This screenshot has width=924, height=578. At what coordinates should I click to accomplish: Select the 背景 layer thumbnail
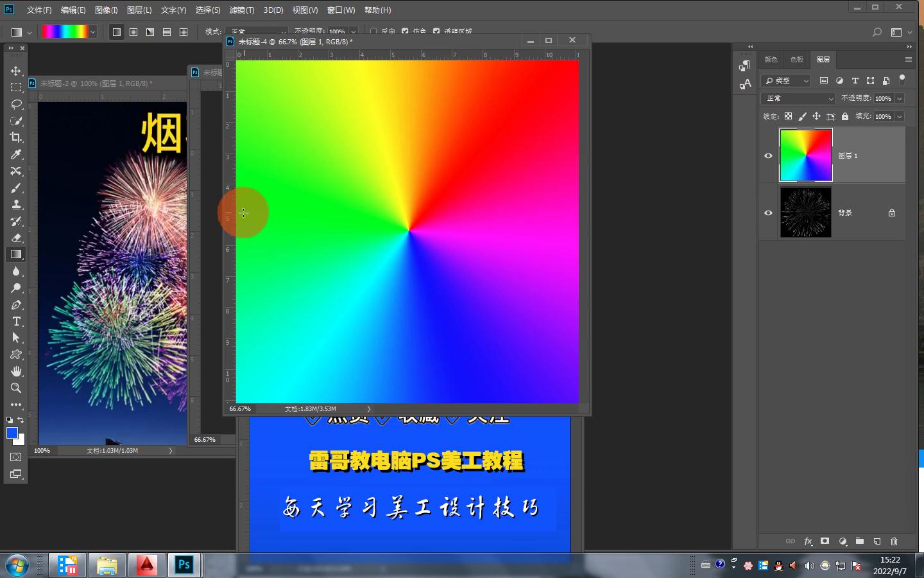805,213
